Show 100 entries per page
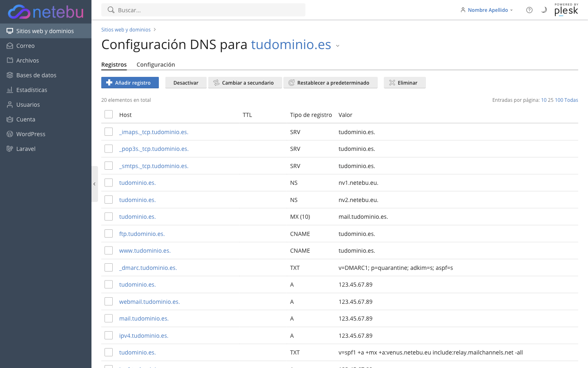The image size is (588, 368). pyautogui.click(x=559, y=100)
